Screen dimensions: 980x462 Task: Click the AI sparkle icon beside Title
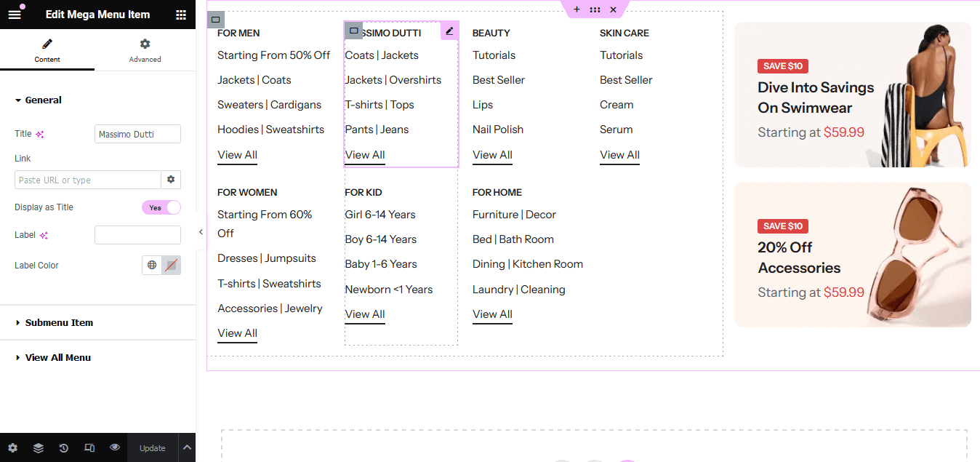click(41, 135)
